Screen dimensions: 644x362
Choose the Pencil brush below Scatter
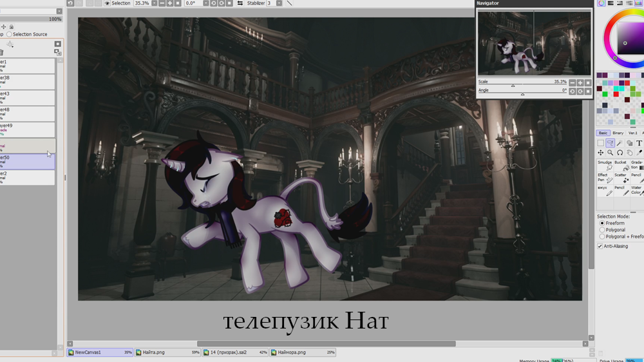621,190
